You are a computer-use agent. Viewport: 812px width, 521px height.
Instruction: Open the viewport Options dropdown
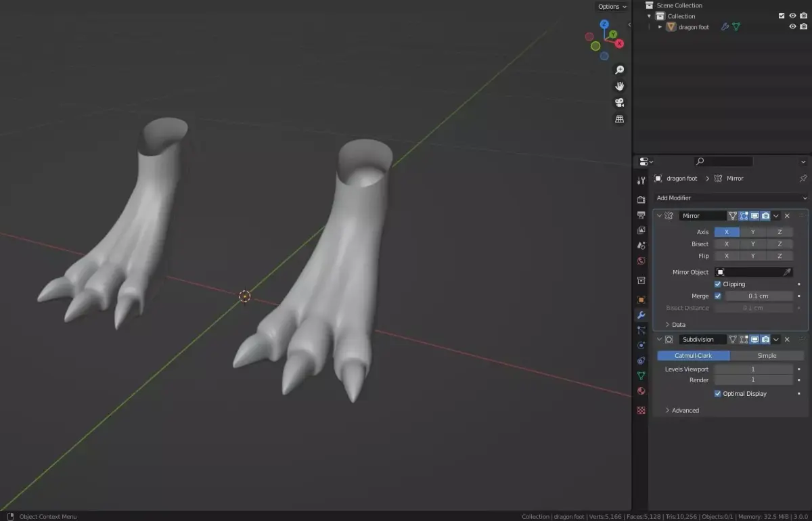[x=612, y=7]
